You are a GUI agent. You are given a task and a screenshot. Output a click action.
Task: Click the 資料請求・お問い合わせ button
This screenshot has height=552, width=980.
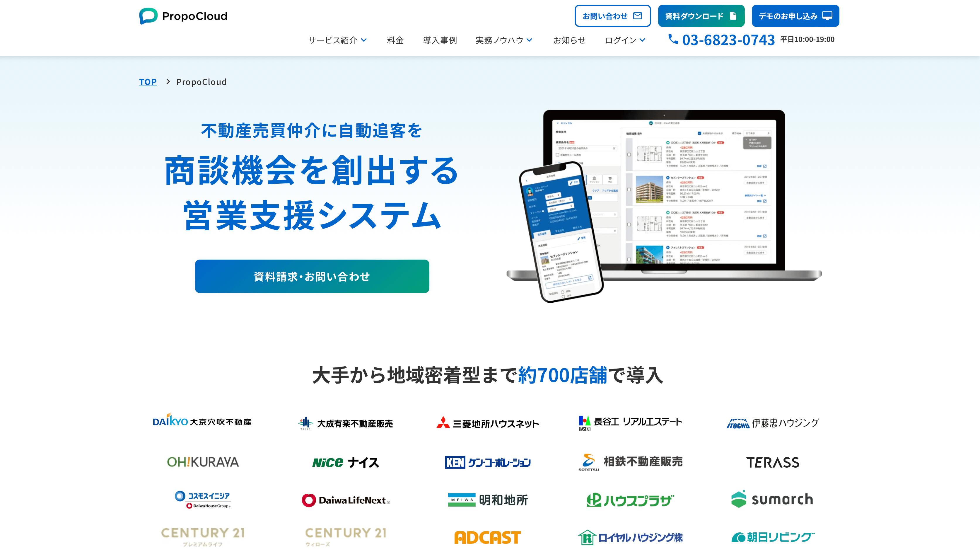pyautogui.click(x=312, y=276)
